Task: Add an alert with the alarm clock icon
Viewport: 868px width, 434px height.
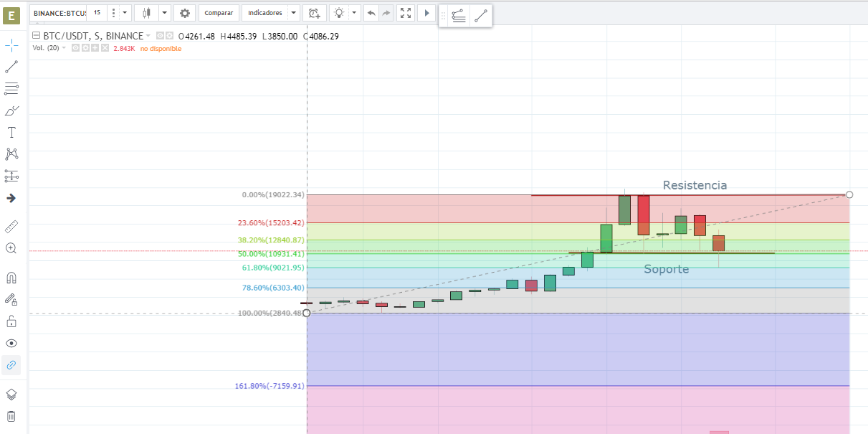Action: pyautogui.click(x=314, y=13)
